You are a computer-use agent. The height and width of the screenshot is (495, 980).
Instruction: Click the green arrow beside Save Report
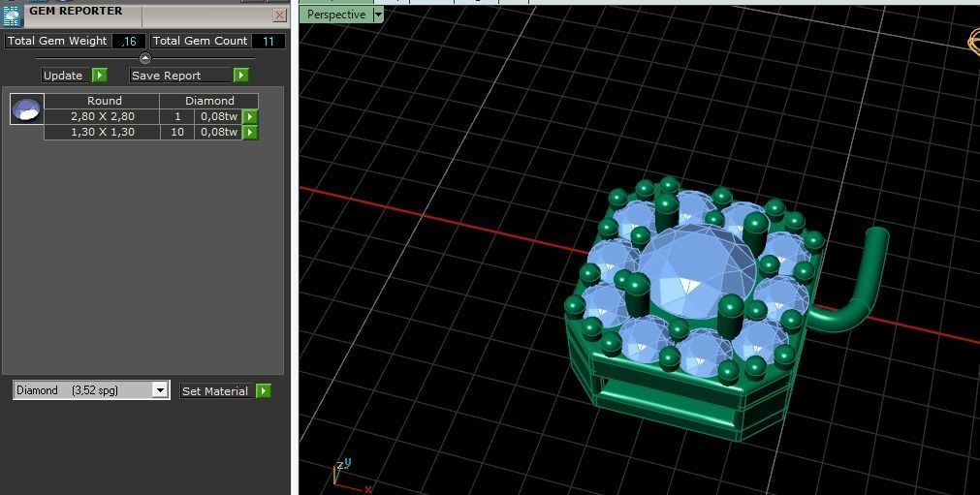[241, 76]
